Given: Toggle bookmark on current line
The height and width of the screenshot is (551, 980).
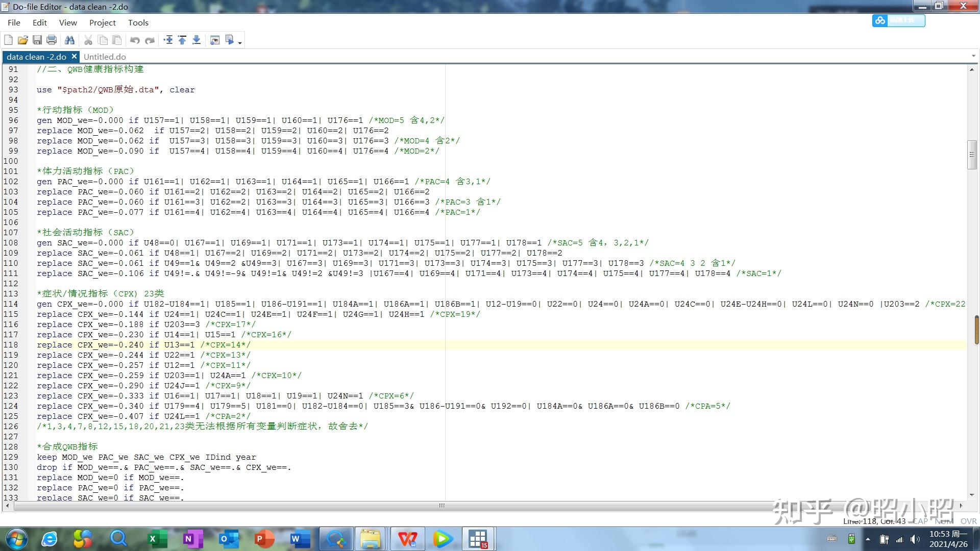Looking at the screenshot, I should [168, 40].
